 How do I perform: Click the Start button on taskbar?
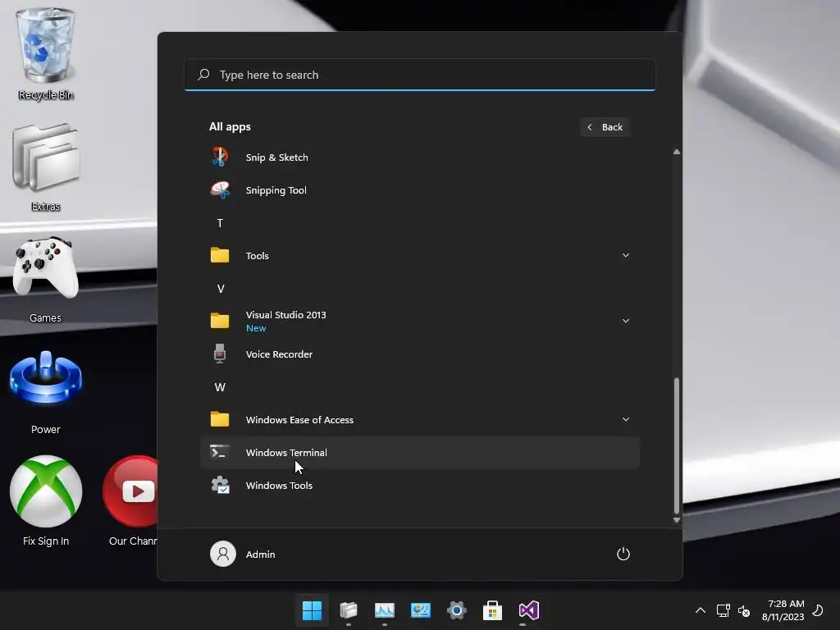[312, 610]
